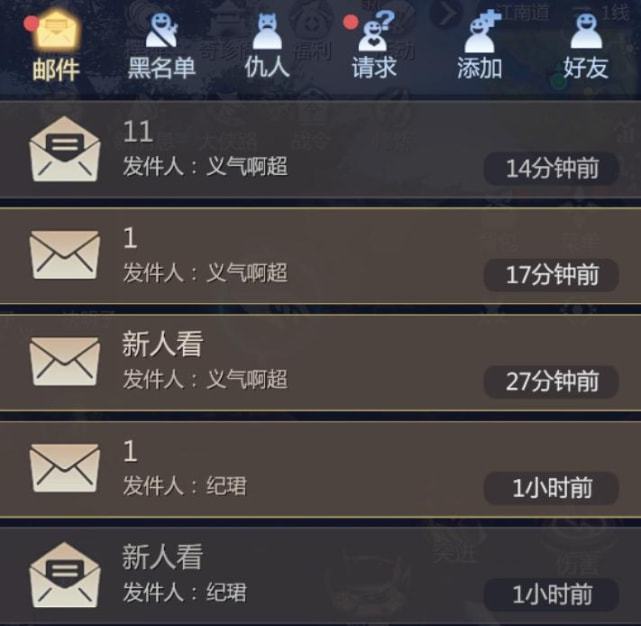Viewport: 641px width, 626px height.
Task: Click the 14分钟前 time badge
Action: [x=551, y=168]
